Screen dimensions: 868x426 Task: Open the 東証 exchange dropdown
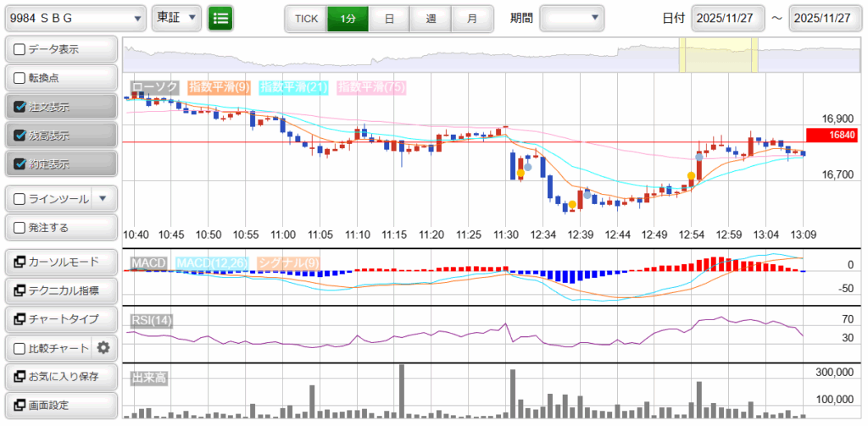coord(177,18)
